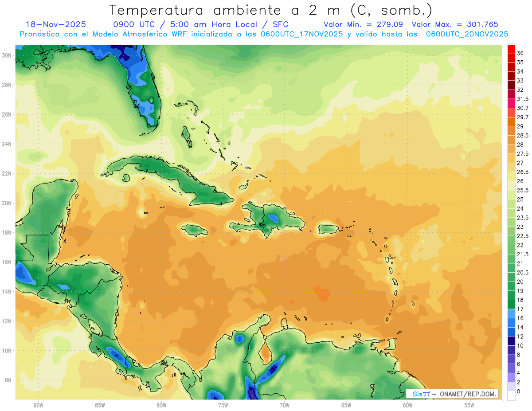This screenshot has width=532, height=411.
Task: Click the "16N" latitude label
Action: (x=8, y=262)
